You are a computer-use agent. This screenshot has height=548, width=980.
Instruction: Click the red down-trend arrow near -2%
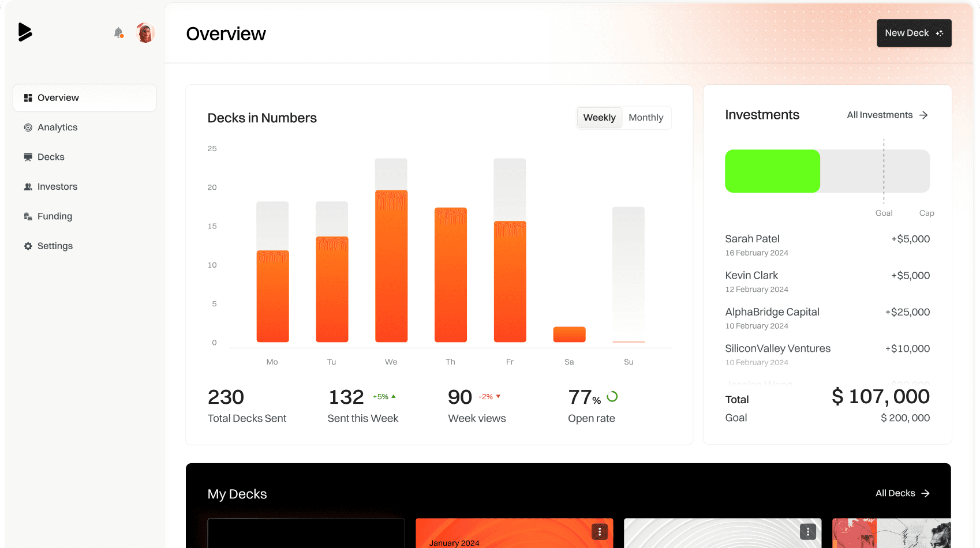coord(498,396)
